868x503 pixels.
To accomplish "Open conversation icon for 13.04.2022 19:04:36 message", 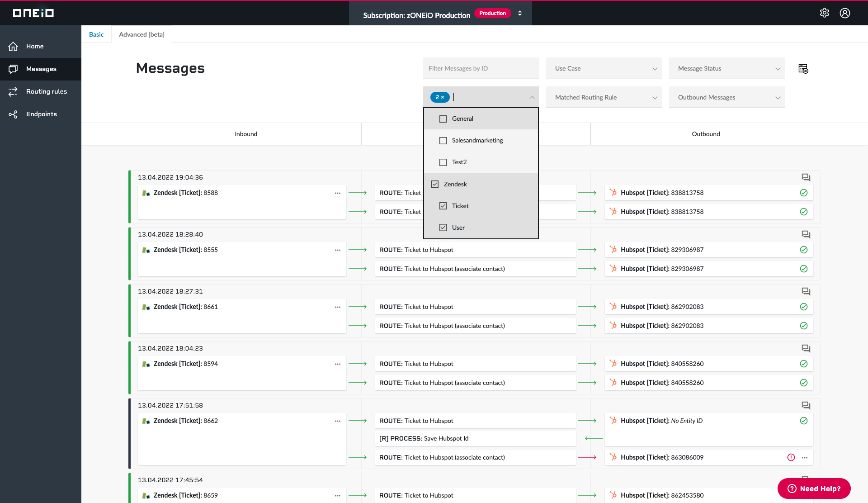I will [x=806, y=177].
